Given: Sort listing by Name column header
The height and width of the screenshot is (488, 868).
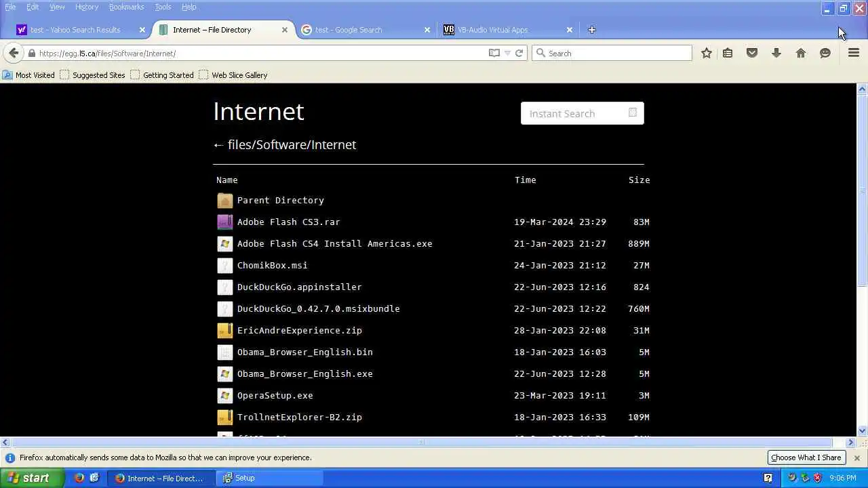Looking at the screenshot, I should 227,180.
